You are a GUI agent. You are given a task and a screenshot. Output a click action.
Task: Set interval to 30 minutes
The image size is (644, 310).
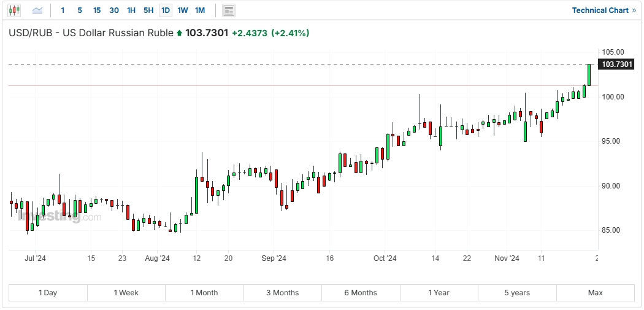pos(114,10)
